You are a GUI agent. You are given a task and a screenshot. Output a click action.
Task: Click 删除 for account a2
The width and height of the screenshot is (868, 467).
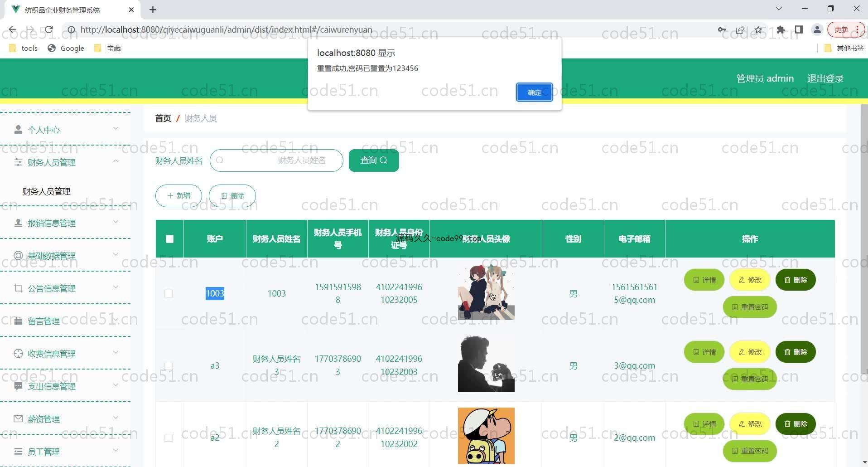coord(796,424)
